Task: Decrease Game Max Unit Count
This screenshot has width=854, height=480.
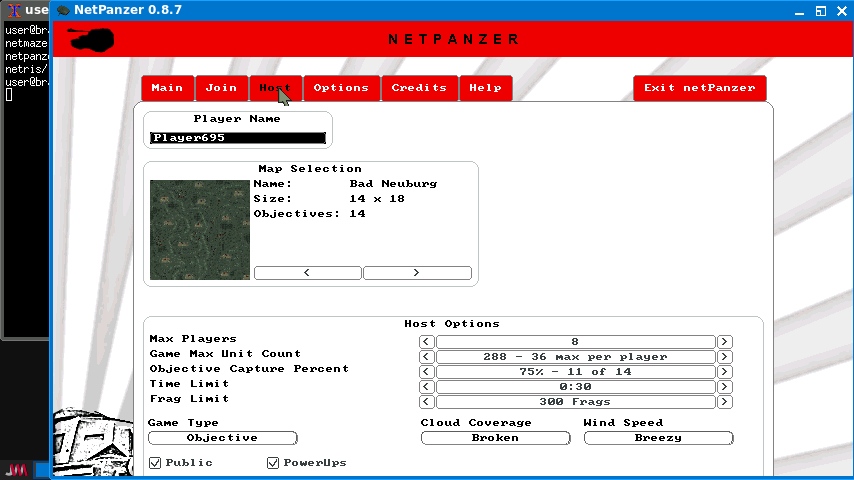Action: coord(426,357)
